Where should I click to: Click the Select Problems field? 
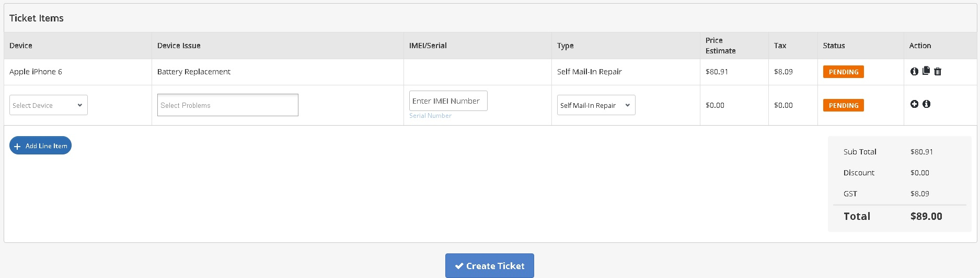pos(228,105)
